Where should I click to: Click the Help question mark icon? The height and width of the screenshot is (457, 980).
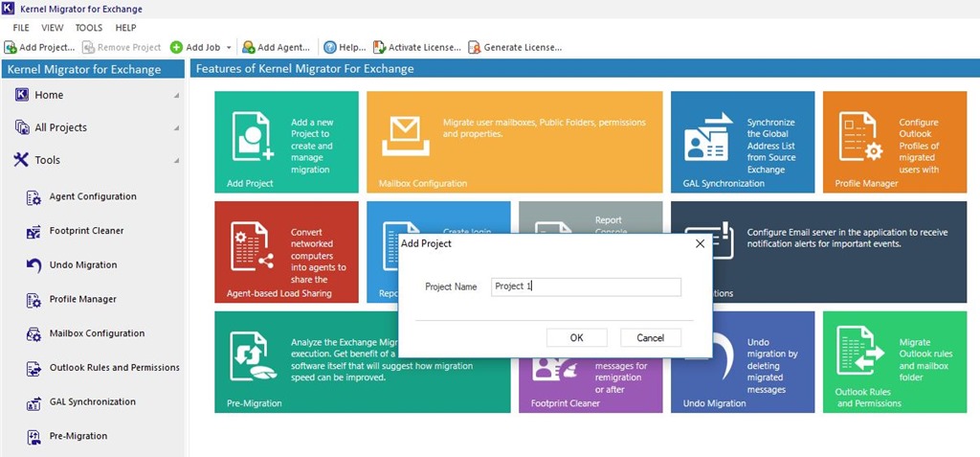(330, 48)
